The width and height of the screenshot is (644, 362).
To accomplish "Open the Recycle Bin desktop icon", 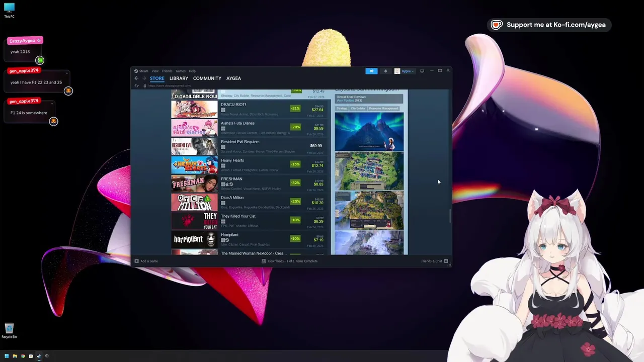I will click(x=9, y=331).
